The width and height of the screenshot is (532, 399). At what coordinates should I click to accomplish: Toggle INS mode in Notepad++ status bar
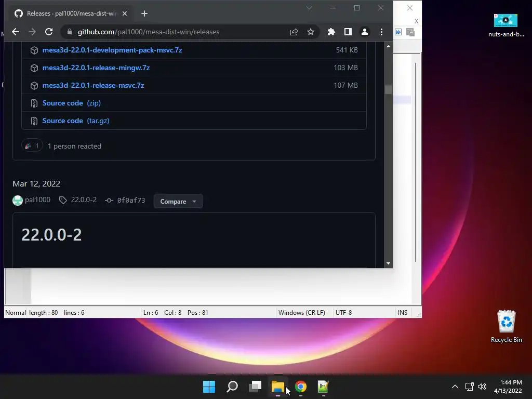click(403, 312)
